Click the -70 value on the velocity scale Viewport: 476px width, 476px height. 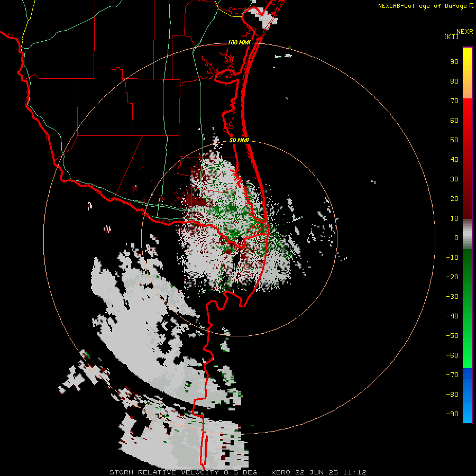coord(452,374)
